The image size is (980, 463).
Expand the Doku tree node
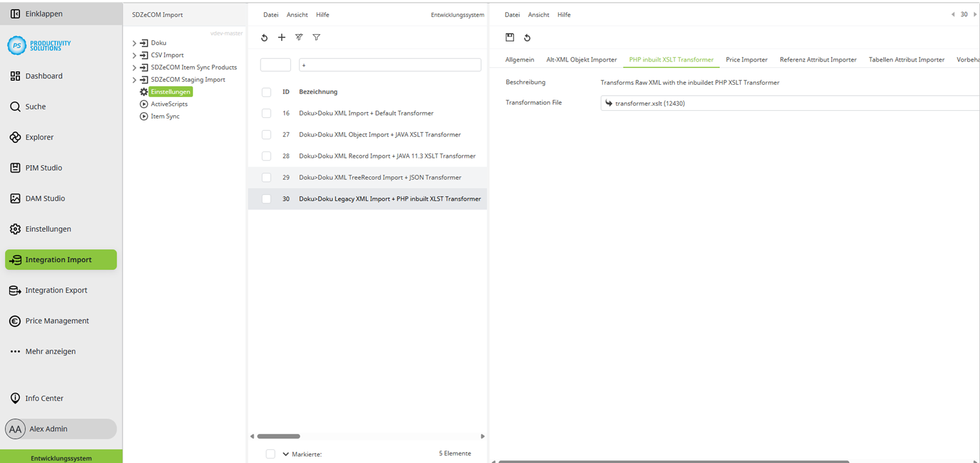[x=134, y=42]
